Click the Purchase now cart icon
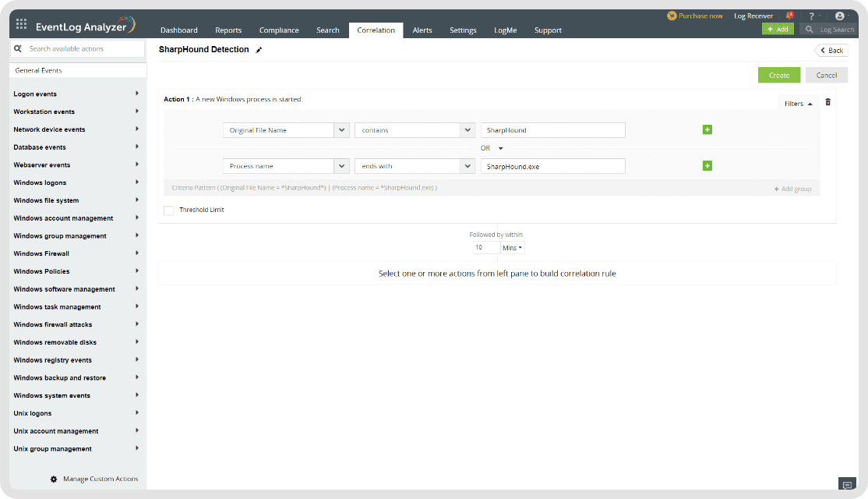This screenshot has width=868, height=499. click(672, 16)
